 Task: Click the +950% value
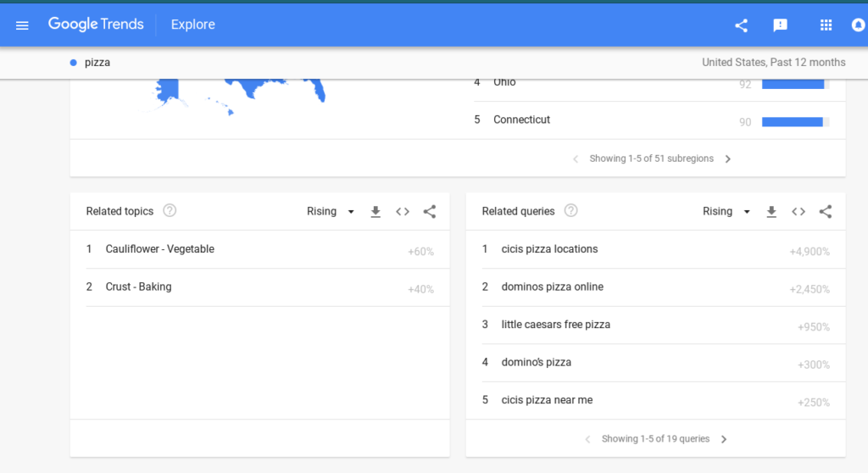(813, 327)
